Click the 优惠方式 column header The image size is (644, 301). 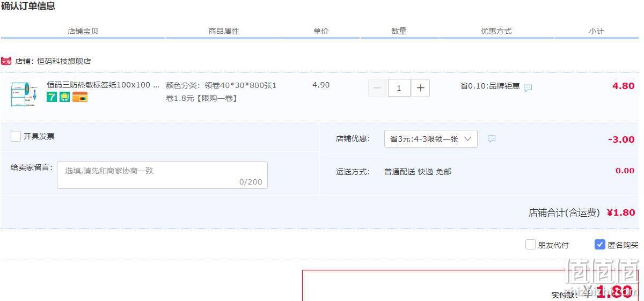pyautogui.click(x=496, y=31)
